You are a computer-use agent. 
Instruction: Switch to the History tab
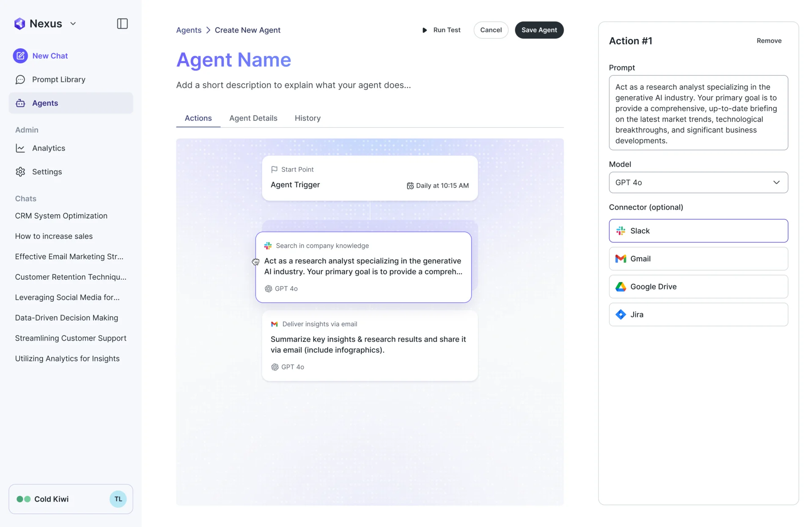tap(307, 118)
